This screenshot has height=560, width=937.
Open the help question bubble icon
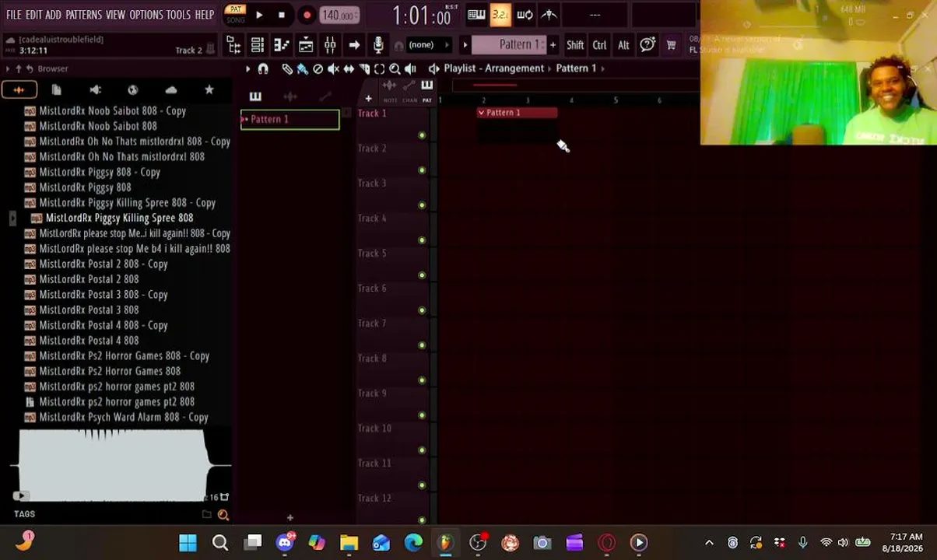click(647, 45)
